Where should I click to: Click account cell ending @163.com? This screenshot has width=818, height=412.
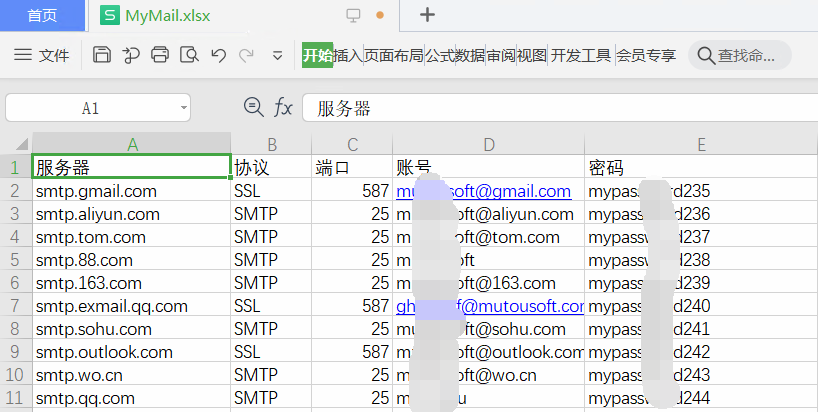pyautogui.click(x=488, y=283)
